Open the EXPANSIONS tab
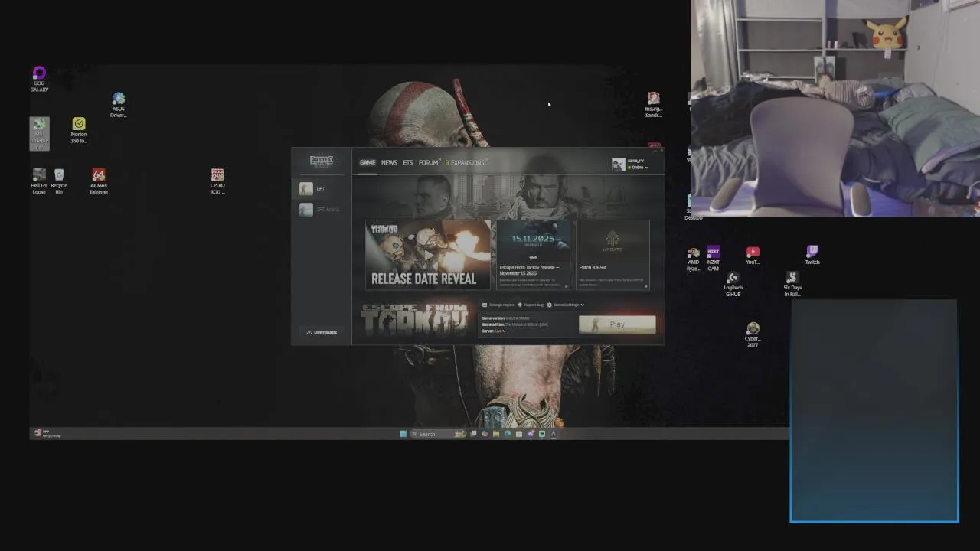The height and width of the screenshot is (551, 980). pyautogui.click(x=466, y=162)
